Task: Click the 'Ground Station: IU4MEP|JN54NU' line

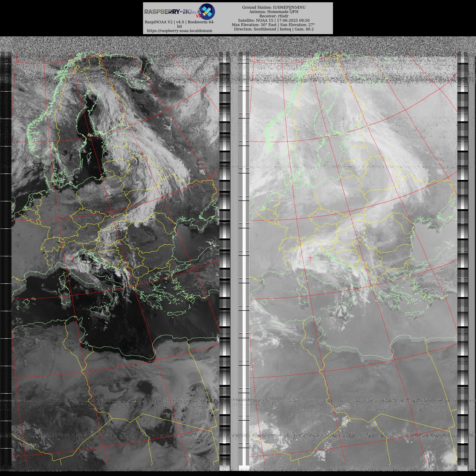Action: pyautogui.click(x=274, y=7)
